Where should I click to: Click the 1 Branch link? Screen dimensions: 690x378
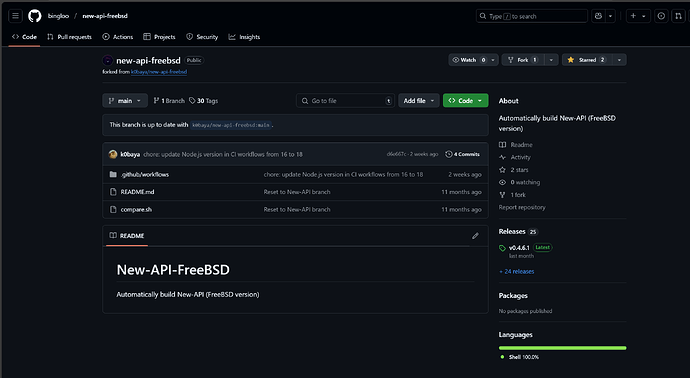pyautogui.click(x=169, y=101)
